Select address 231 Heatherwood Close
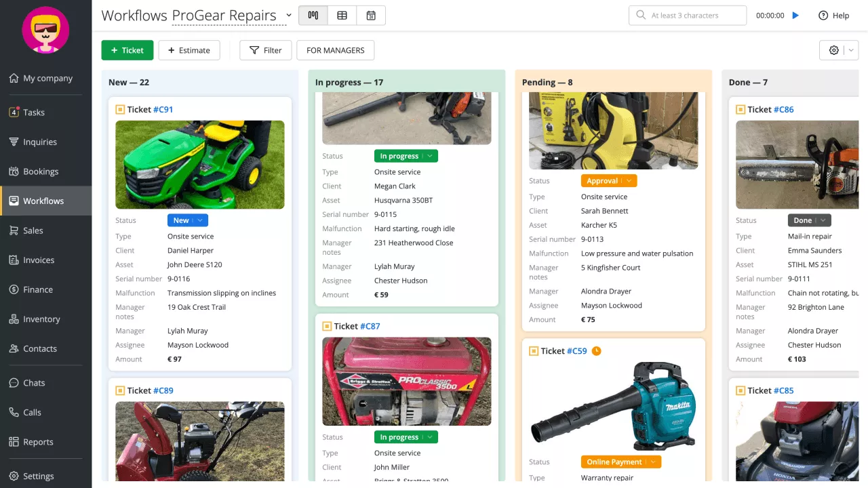This screenshot has width=868, height=488. [414, 243]
